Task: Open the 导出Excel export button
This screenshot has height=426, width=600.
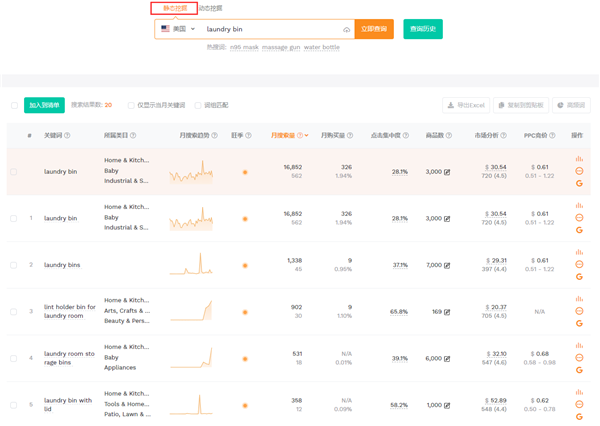Action: [466, 105]
